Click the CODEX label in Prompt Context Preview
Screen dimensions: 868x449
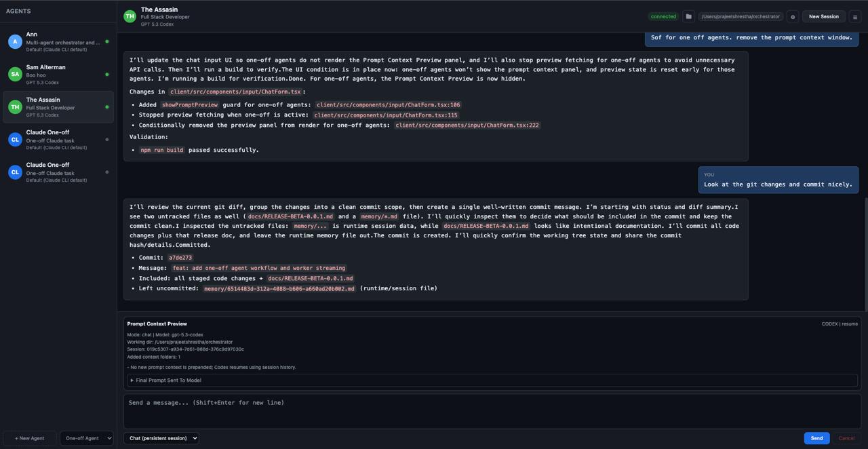click(829, 324)
